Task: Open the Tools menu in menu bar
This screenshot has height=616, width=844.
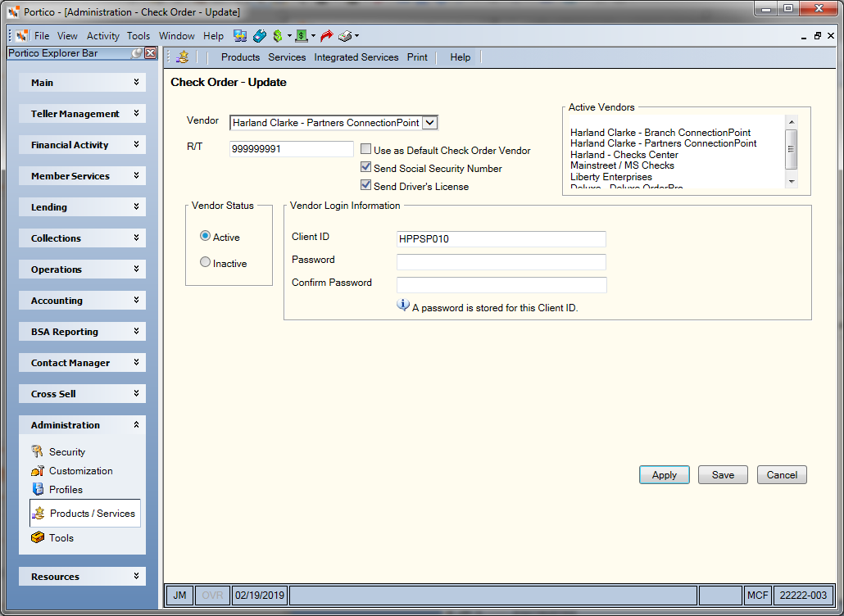Action: tap(138, 36)
